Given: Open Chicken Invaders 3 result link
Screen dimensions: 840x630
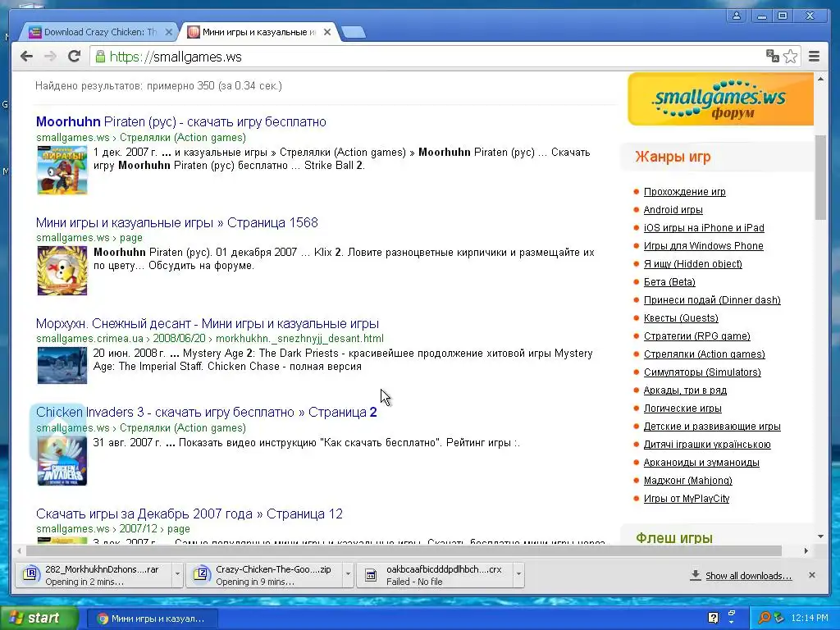Looking at the screenshot, I should pos(206,412).
